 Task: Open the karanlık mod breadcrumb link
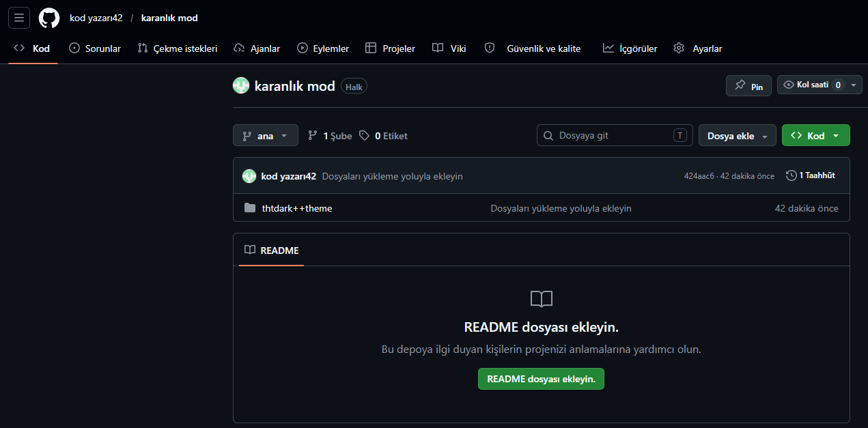point(169,18)
